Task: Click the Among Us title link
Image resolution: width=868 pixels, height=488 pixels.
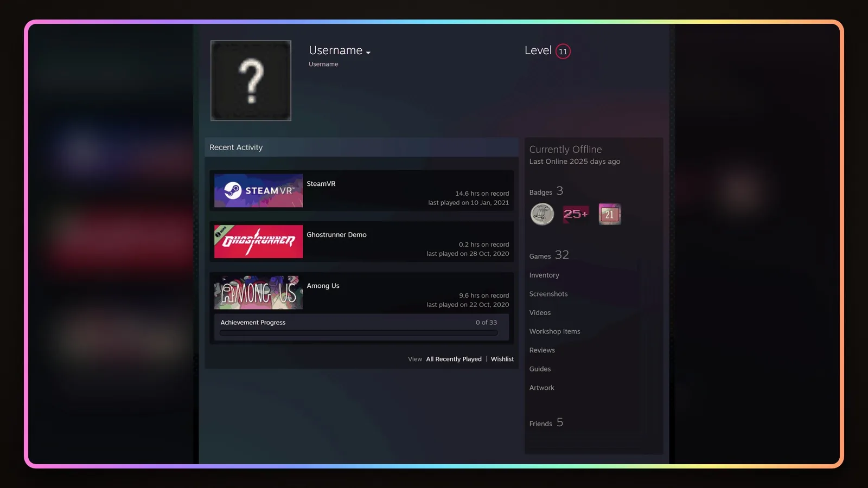Action: [x=323, y=286]
